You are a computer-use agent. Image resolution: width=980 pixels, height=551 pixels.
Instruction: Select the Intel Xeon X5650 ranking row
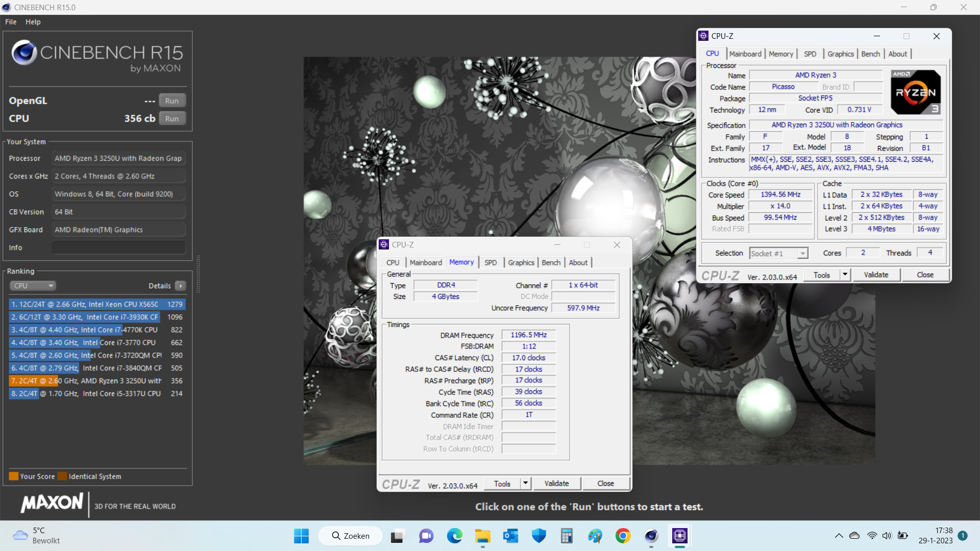pos(97,304)
